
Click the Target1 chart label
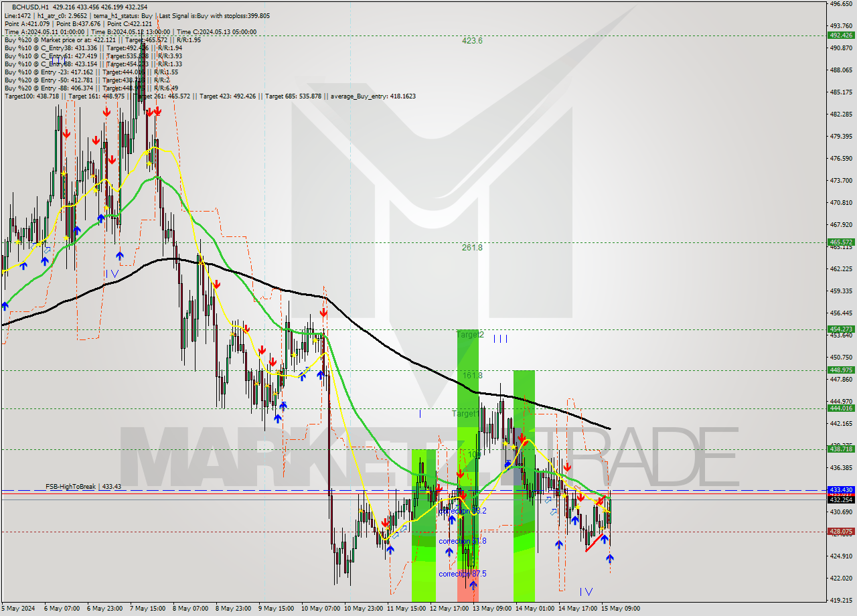tap(464, 414)
